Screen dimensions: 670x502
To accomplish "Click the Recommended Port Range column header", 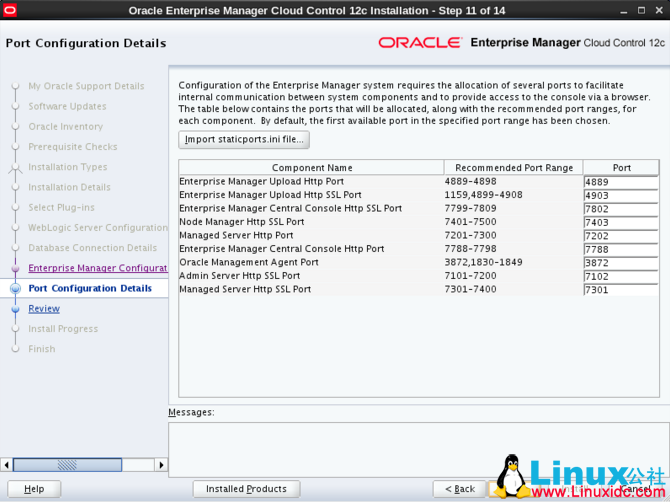I will pyautogui.click(x=514, y=167).
